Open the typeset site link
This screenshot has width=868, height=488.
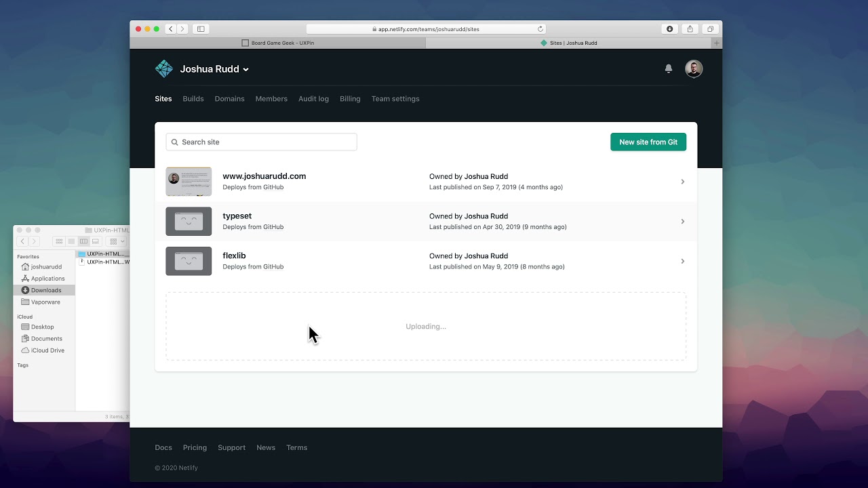[237, 216]
